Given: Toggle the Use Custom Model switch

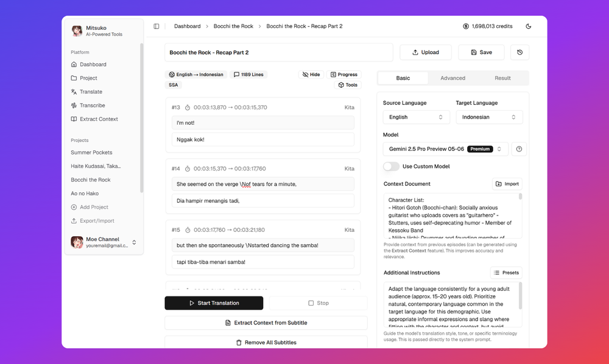Looking at the screenshot, I should (391, 166).
